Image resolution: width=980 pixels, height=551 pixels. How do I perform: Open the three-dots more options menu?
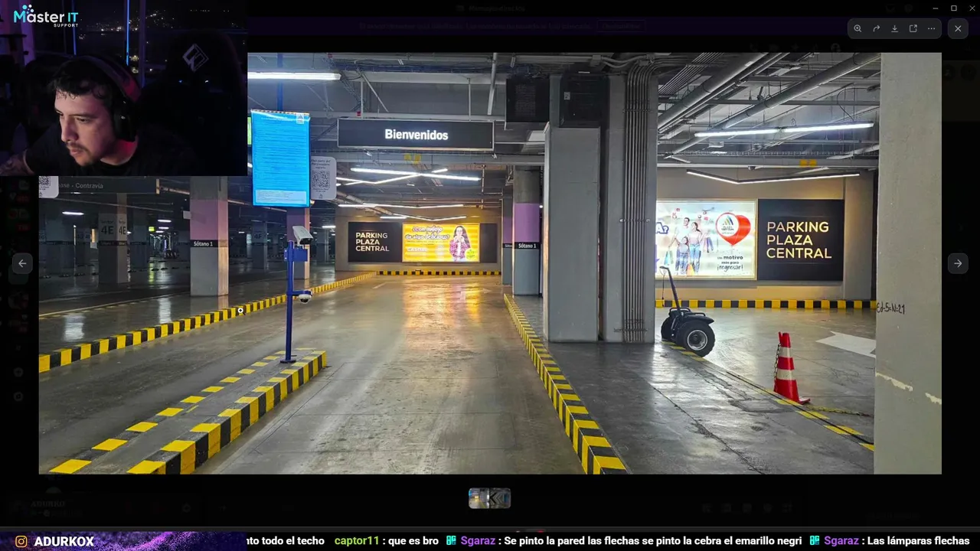click(931, 28)
